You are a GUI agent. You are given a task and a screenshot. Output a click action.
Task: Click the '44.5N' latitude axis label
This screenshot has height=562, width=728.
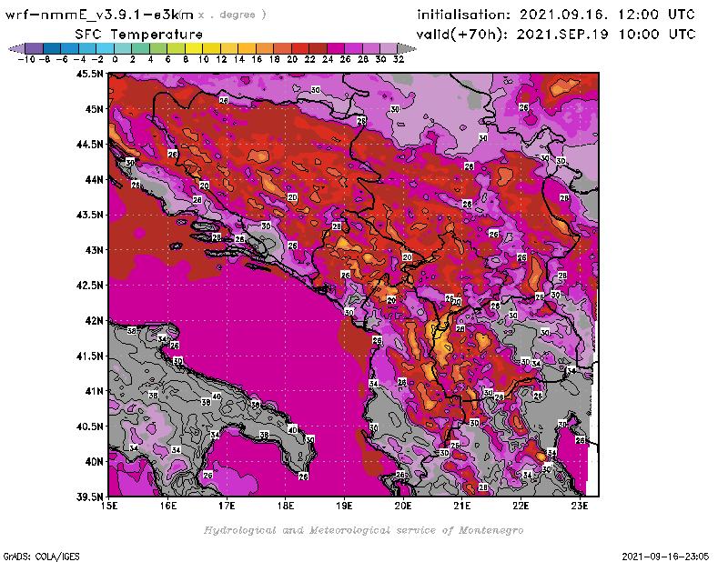pos(89,145)
